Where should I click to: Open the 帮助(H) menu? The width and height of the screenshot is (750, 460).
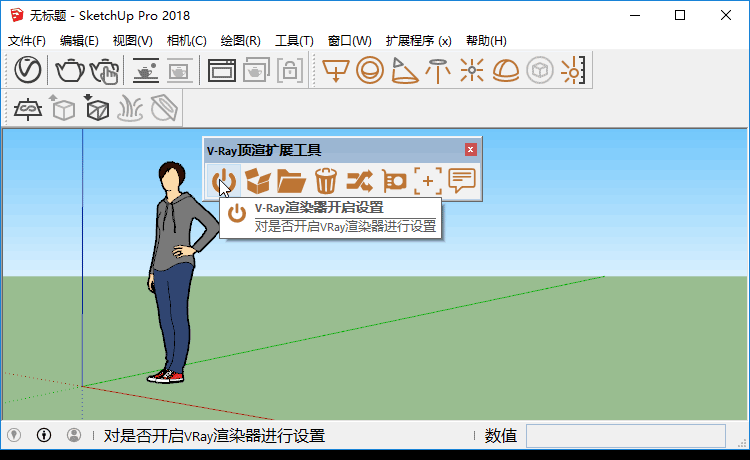click(486, 41)
